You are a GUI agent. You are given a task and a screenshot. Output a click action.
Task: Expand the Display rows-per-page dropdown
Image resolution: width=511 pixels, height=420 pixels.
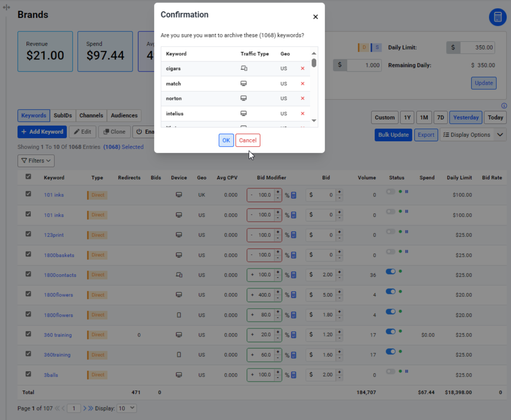pos(127,408)
